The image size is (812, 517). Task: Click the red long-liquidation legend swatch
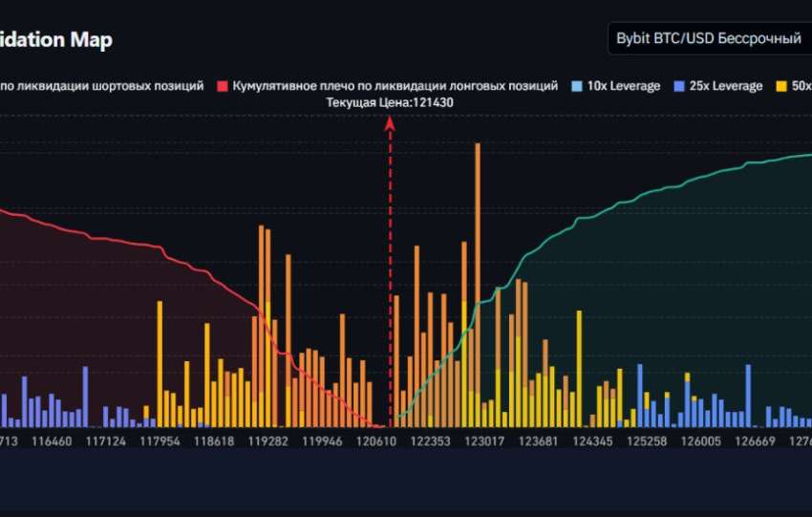tap(224, 86)
